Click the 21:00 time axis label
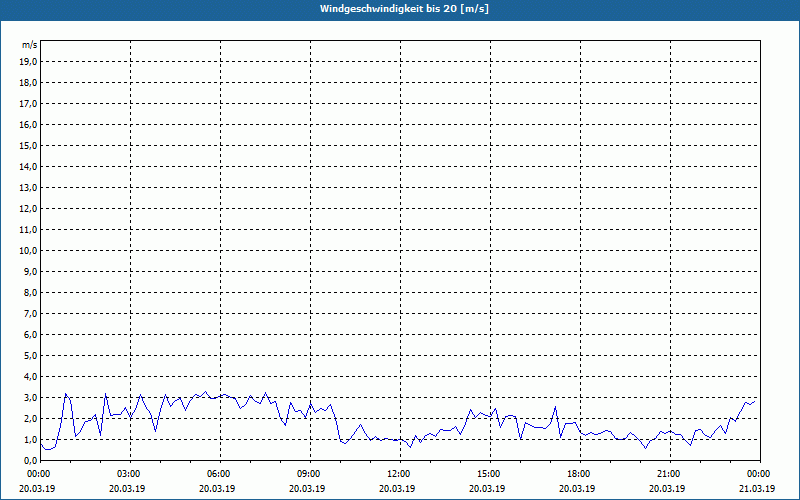Viewport: 800px width, 500px height. pyautogui.click(x=668, y=473)
